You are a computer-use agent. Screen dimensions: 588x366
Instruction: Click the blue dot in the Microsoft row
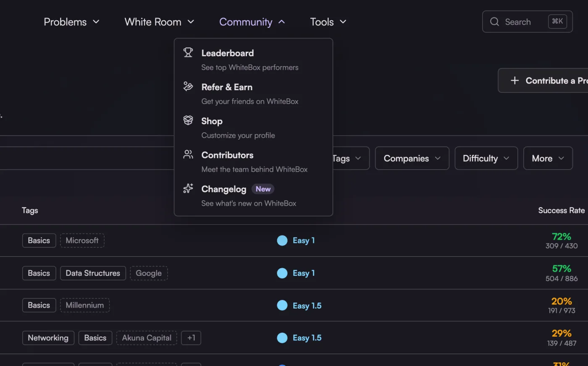[282, 241]
